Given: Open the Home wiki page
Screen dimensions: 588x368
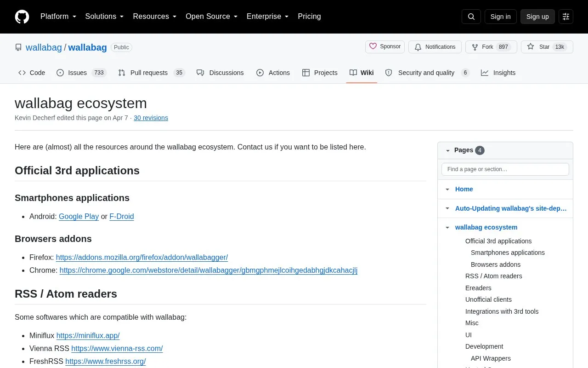Looking at the screenshot, I should point(464,189).
